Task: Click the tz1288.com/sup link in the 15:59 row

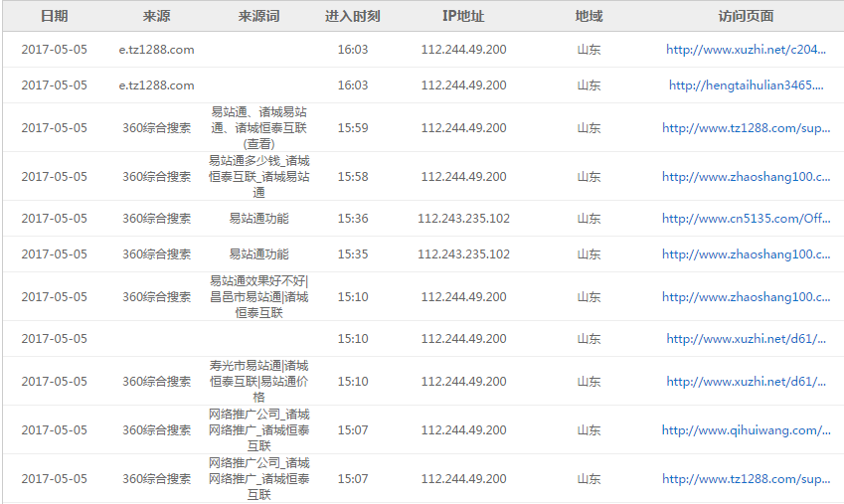Action: pyautogui.click(x=746, y=128)
